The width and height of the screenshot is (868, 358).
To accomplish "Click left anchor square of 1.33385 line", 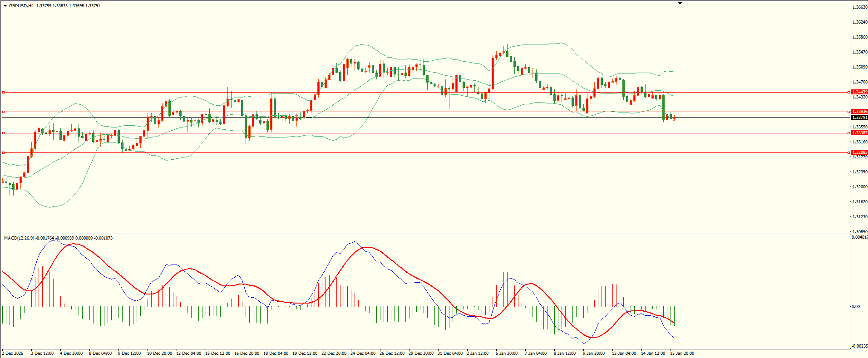I will coord(4,133).
